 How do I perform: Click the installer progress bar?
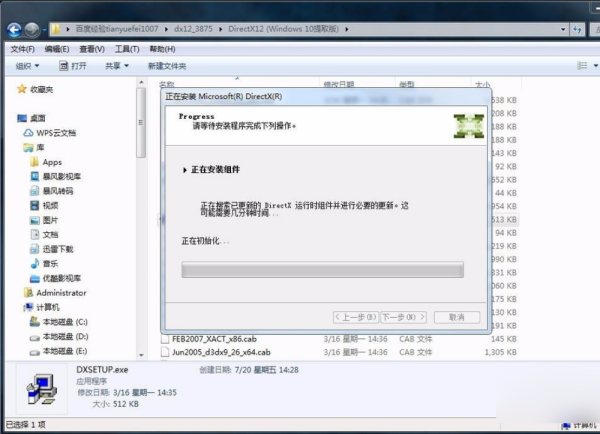coord(323,269)
